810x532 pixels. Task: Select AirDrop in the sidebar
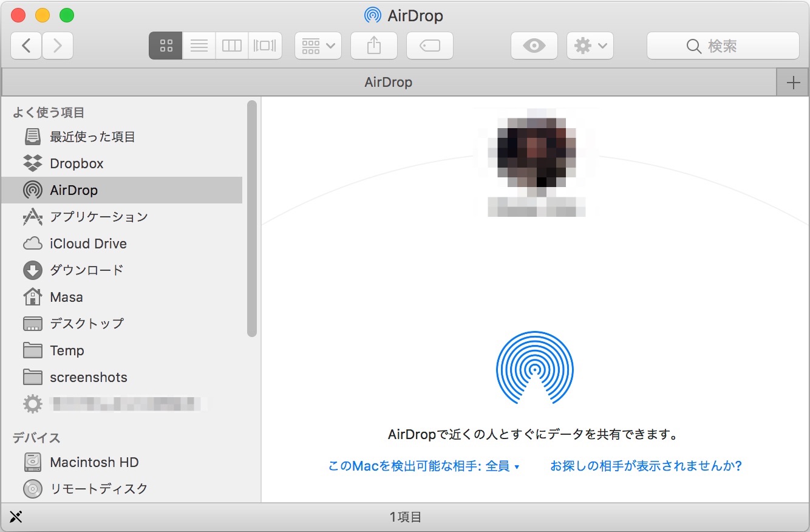pos(121,190)
